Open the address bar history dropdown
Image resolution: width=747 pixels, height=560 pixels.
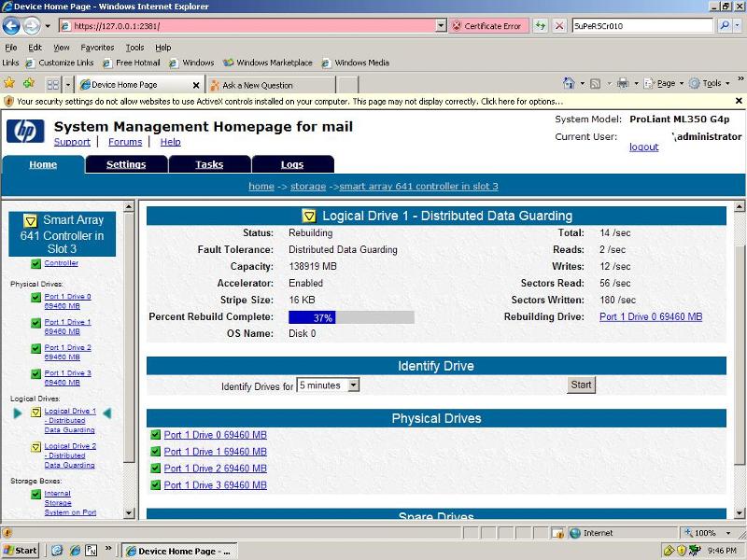click(x=441, y=26)
